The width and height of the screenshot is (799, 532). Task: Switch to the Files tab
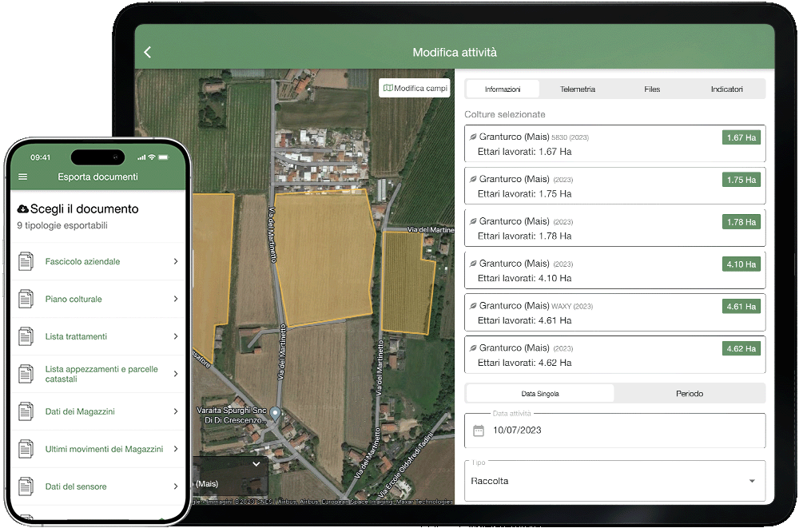click(652, 89)
